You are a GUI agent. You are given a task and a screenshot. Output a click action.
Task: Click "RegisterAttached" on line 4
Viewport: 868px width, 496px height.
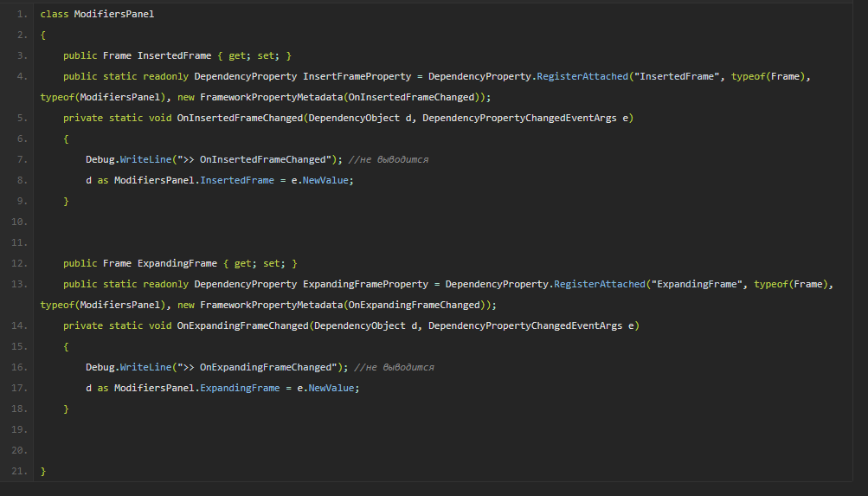pos(582,76)
